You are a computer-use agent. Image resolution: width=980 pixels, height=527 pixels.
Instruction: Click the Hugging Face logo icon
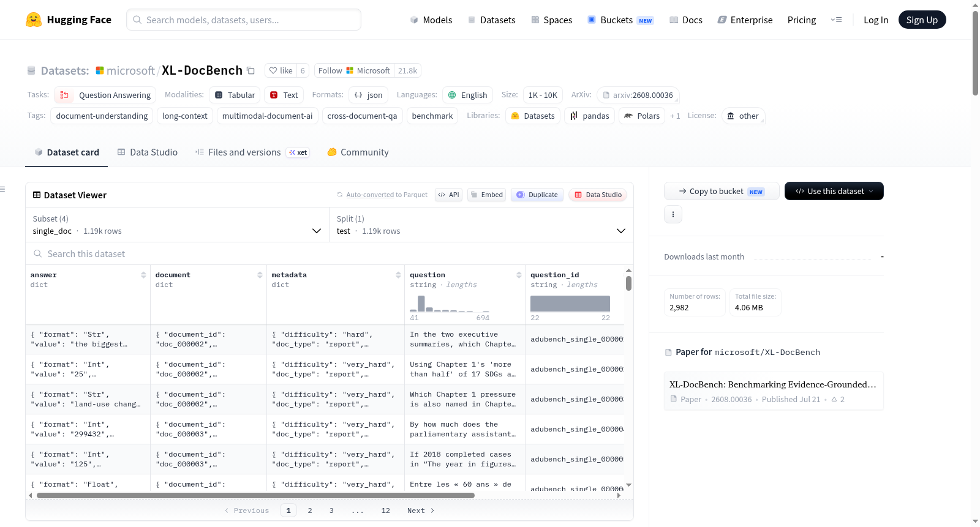(34, 20)
